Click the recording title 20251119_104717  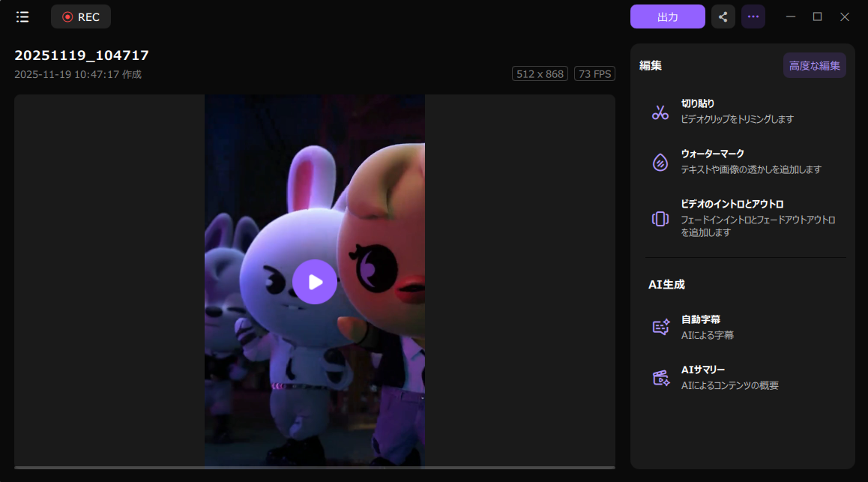(82, 55)
